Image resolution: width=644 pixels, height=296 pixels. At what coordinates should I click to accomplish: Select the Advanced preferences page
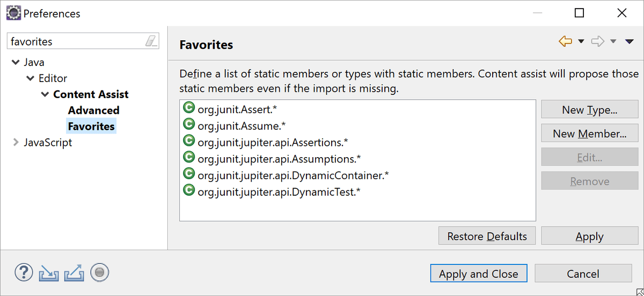(x=93, y=110)
